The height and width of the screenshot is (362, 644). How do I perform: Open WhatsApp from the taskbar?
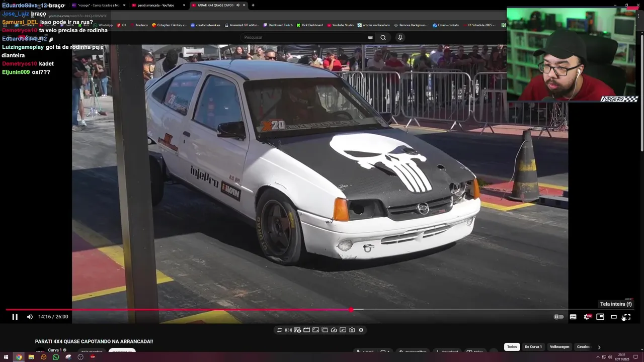[56, 357]
